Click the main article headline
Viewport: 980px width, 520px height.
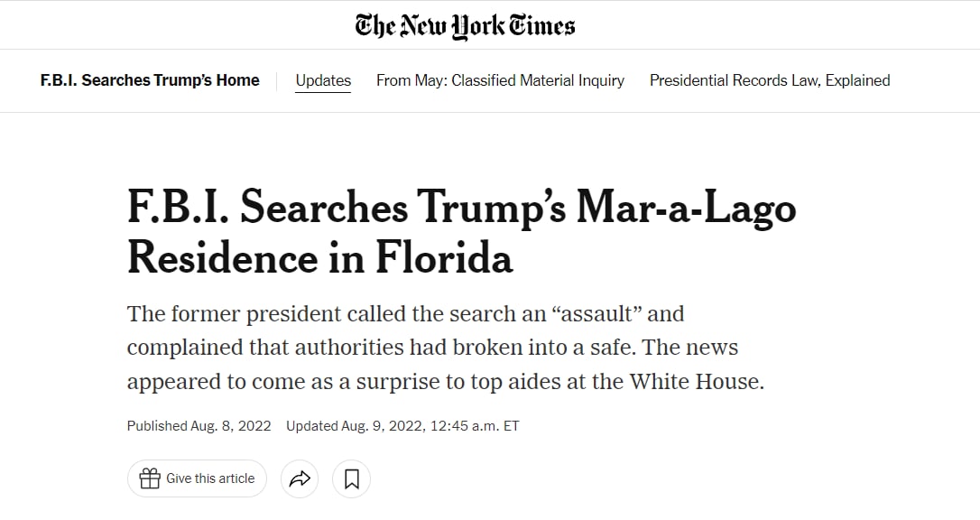click(x=461, y=233)
